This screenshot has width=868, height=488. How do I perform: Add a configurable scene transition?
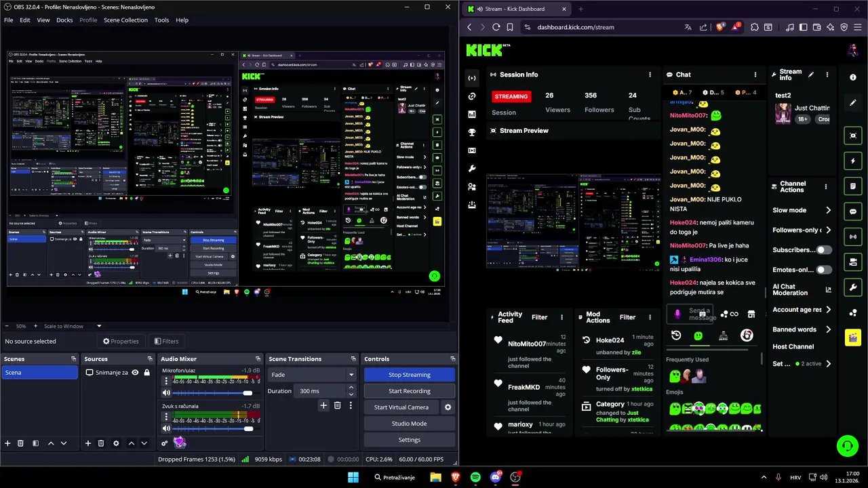click(323, 405)
